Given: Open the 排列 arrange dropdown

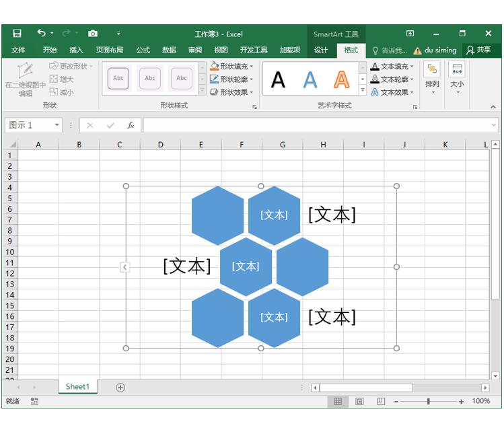Looking at the screenshot, I should tap(432, 78).
